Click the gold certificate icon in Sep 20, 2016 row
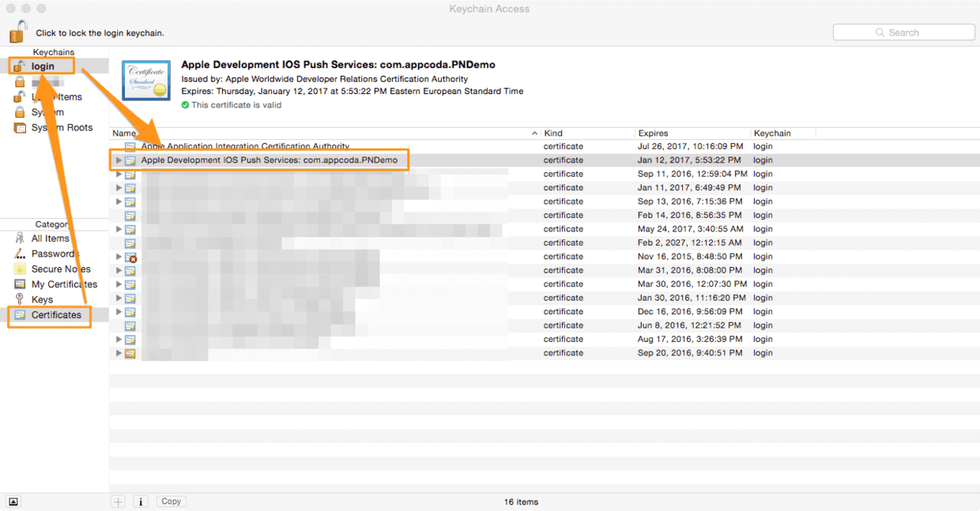 [130, 353]
